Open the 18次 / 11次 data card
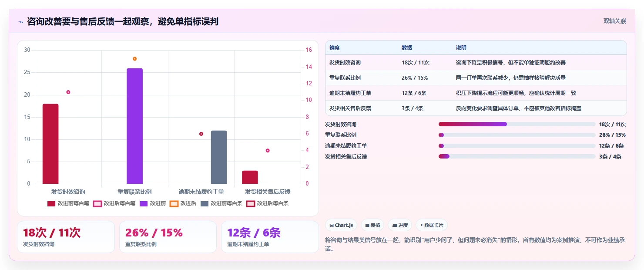The image size is (644, 270). tap(66, 237)
